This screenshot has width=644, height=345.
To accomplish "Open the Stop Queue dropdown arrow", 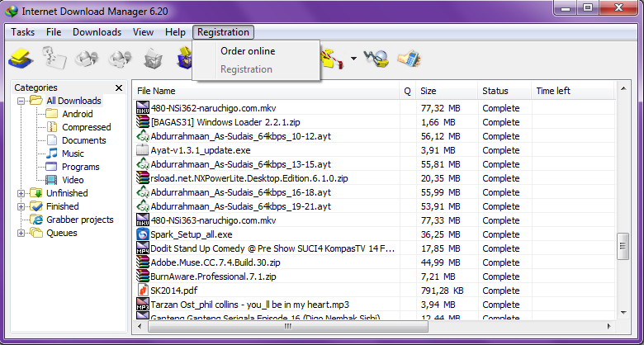I will 353,59.
